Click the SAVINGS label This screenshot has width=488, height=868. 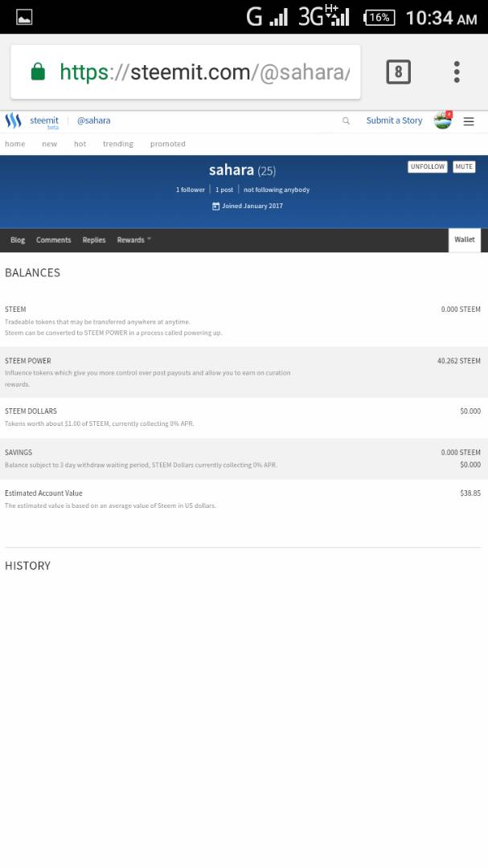pyautogui.click(x=18, y=452)
